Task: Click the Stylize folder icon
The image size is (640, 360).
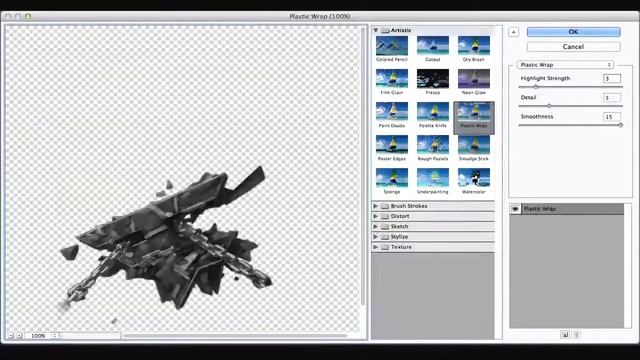Action: [384, 237]
